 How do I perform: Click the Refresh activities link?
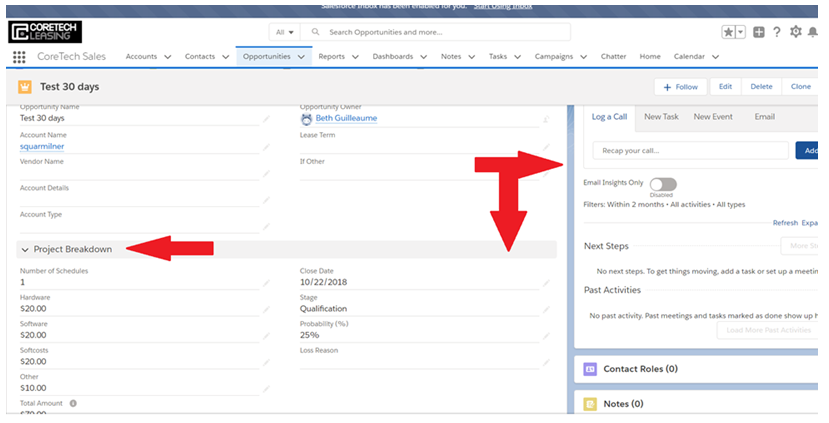point(785,223)
